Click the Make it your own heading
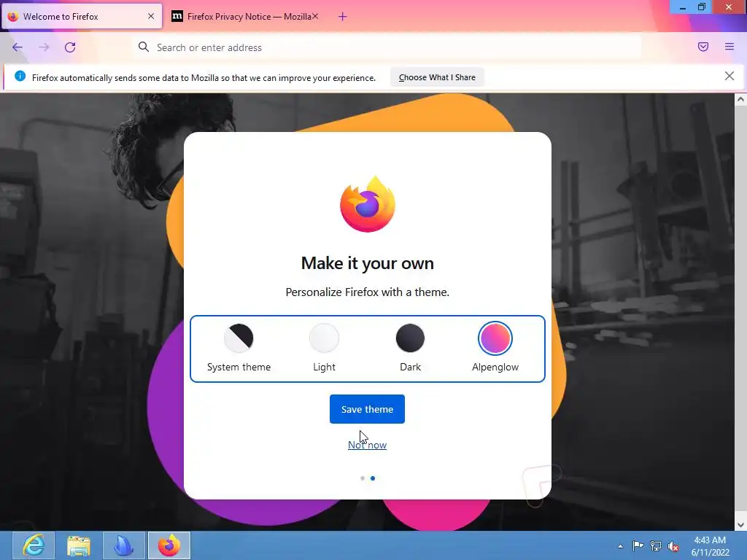This screenshot has width=747, height=560. pyautogui.click(x=368, y=262)
